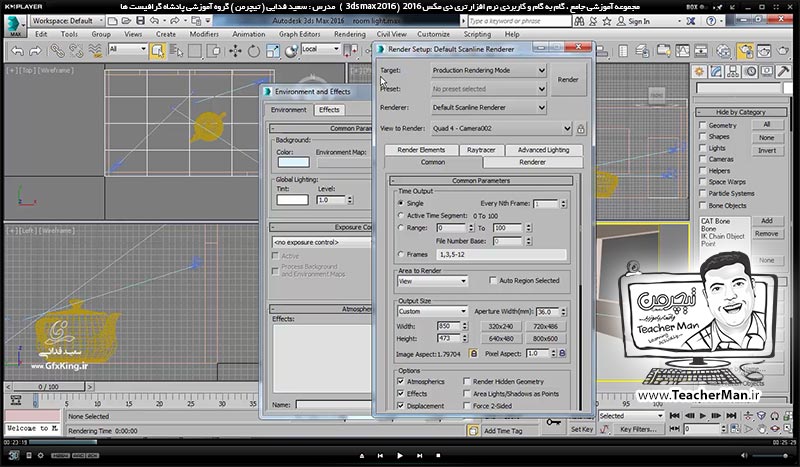Open the Create command panel tab
The image size is (800, 467).
(x=699, y=72)
